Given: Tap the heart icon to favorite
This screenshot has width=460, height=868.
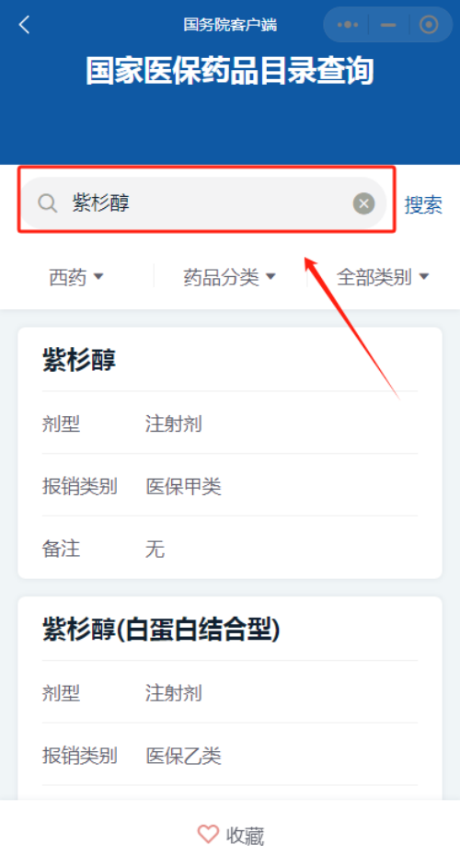Looking at the screenshot, I should pos(208,835).
